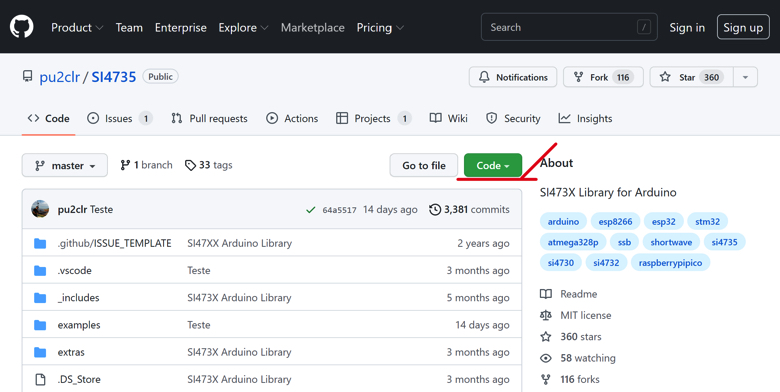The width and height of the screenshot is (780, 392).
Task: Expand the green Code dropdown button
Action: (x=493, y=165)
